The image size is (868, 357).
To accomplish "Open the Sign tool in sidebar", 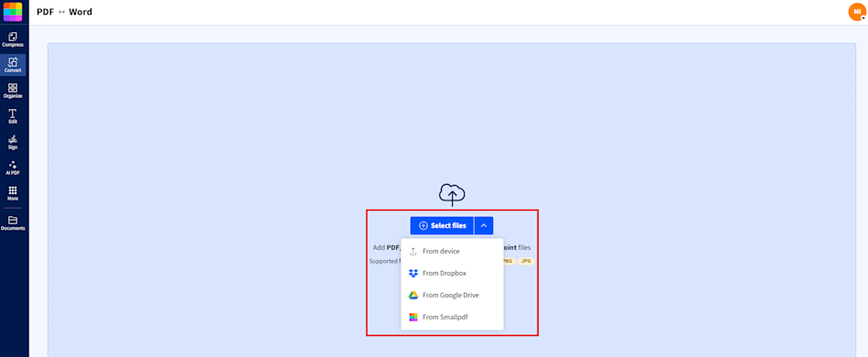I will pyautogui.click(x=13, y=142).
